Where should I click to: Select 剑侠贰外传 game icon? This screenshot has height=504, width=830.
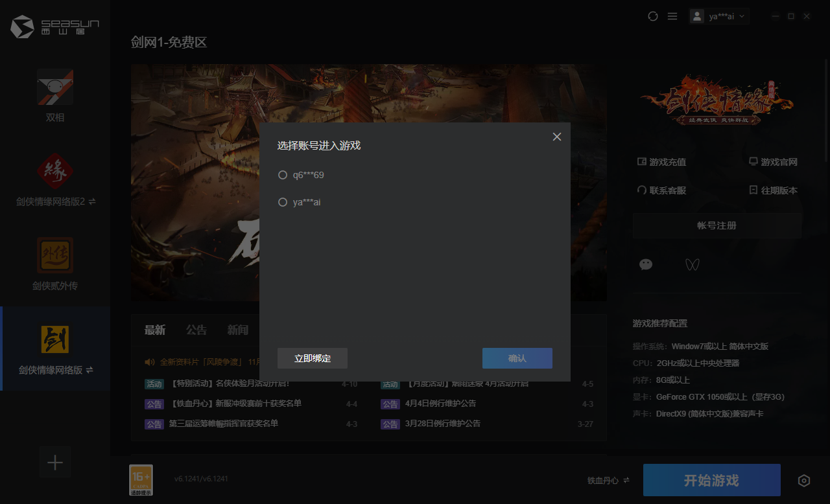(x=55, y=255)
